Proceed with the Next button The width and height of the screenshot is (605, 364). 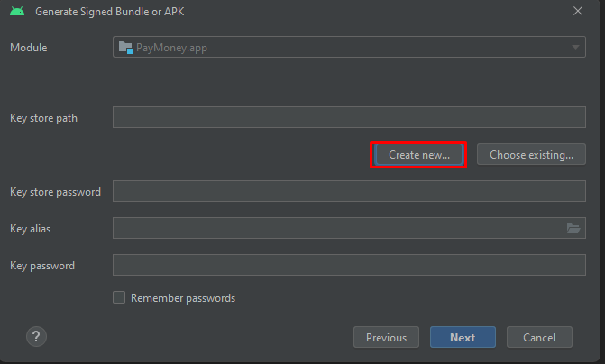(x=463, y=338)
